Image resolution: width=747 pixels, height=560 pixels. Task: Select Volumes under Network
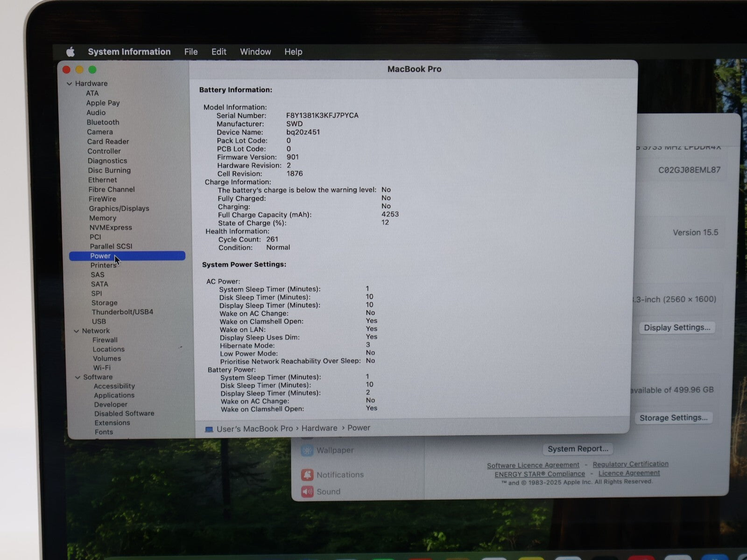click(x=106, y=359)
